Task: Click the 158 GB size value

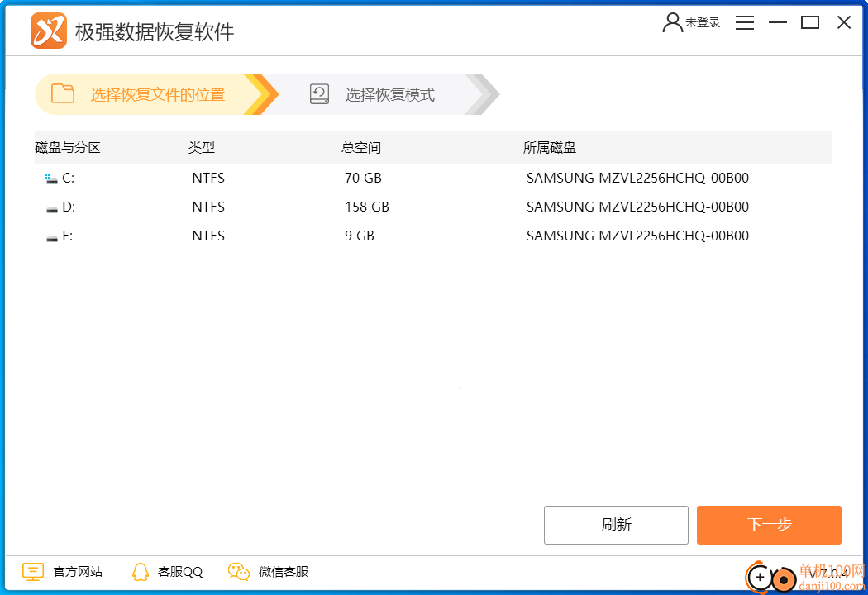Action: [x=367, y=207]
